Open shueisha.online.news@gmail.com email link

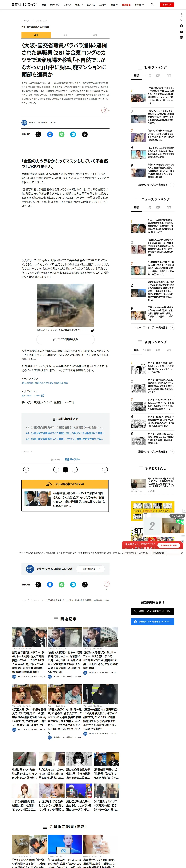(45, 383)
